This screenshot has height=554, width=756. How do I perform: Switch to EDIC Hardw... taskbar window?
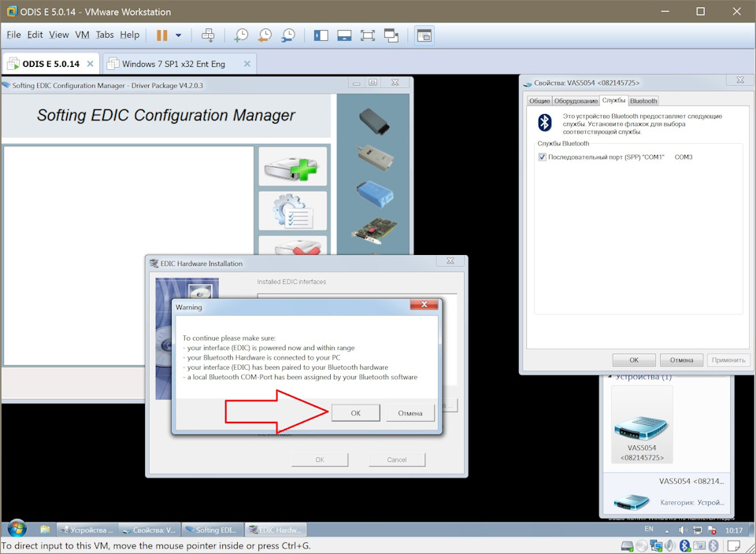pos(276,530)
